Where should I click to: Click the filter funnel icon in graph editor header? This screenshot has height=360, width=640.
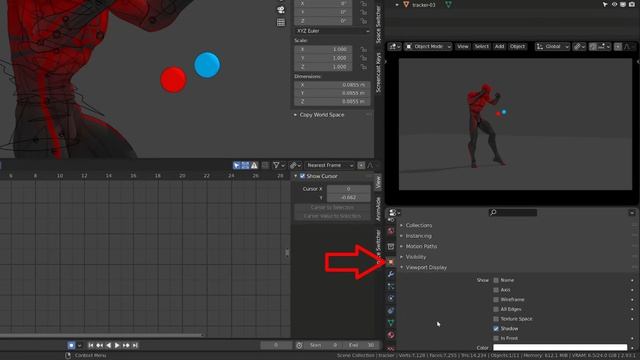[x=276, y=165]
